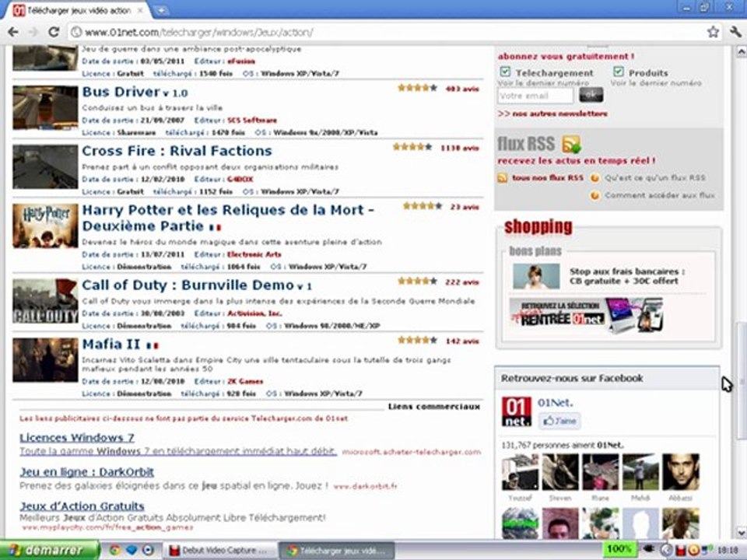Viewport: 747px width, 560px height.
Task: Click Call of Duty 222 avis link
Action: (x=462, y=282)
